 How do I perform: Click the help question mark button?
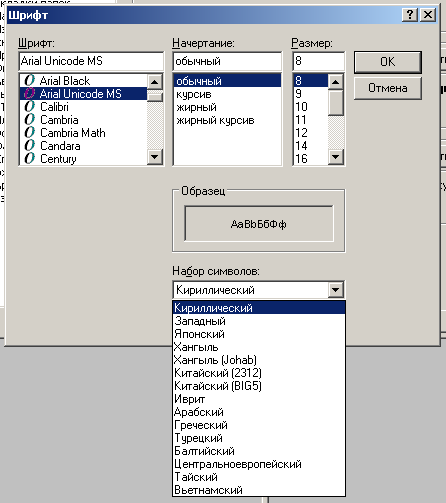410,15
